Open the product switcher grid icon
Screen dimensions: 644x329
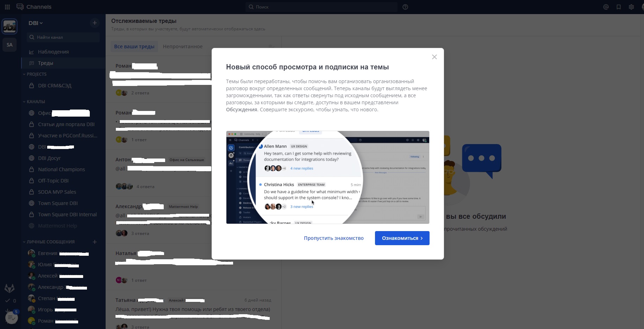[7, 7]
